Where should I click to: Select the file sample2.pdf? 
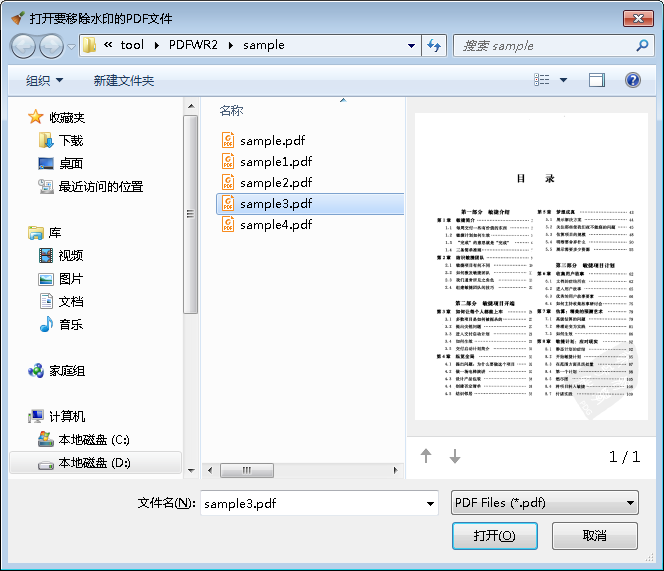[x=276, y=183]
